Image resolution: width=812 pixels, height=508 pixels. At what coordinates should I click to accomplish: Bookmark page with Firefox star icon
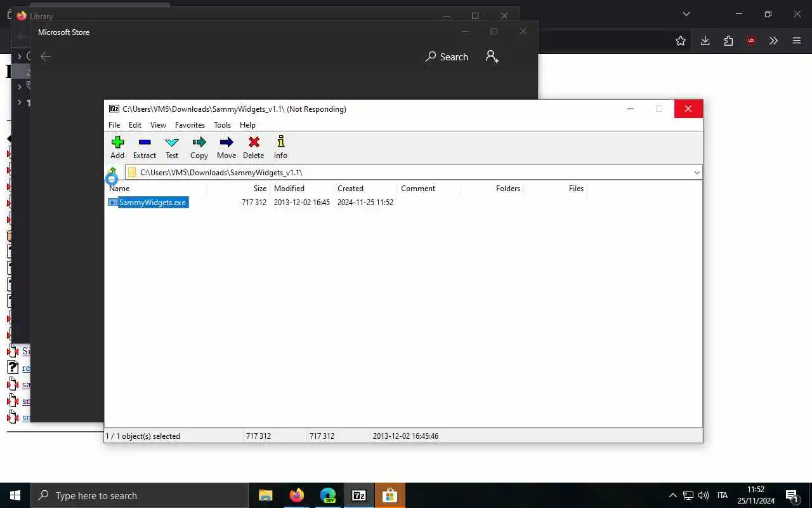681,41
